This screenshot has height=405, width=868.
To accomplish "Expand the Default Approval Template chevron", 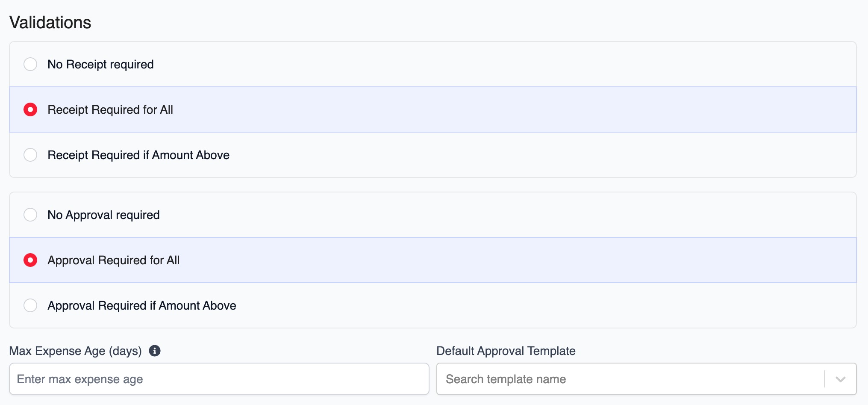I will (840, 379).
